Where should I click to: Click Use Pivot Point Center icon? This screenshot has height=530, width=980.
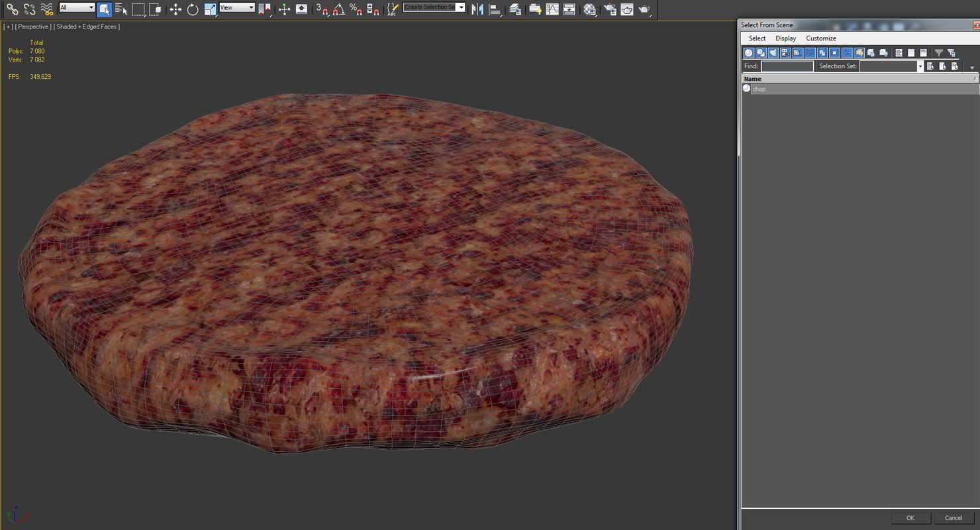click(x=264, y=9)
